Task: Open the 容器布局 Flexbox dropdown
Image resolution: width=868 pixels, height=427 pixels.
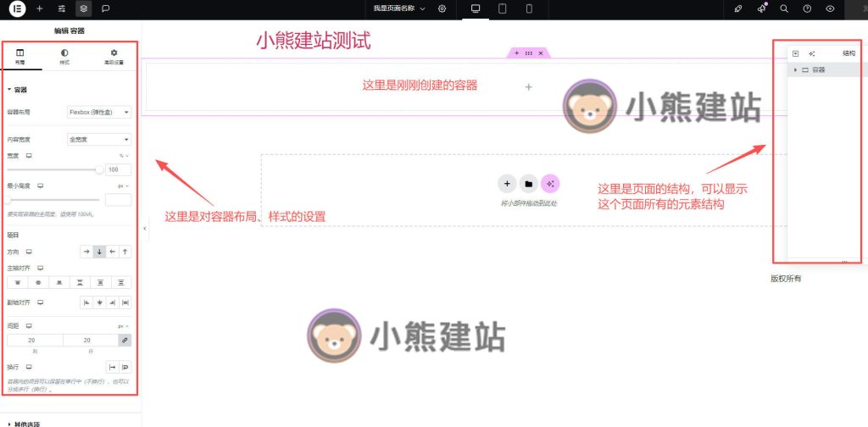Action: (x=99, y=112)
